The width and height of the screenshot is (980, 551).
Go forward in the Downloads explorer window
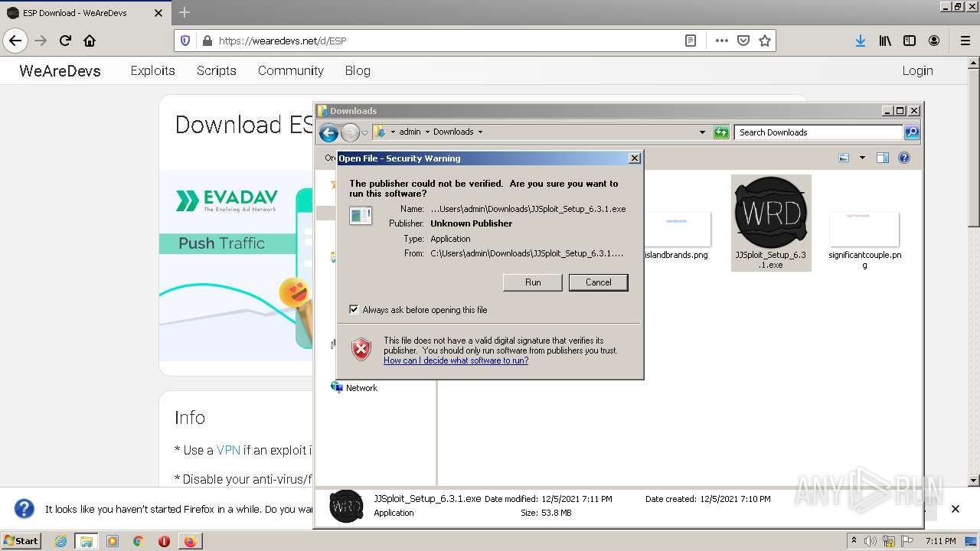click(x=350, y=132)
